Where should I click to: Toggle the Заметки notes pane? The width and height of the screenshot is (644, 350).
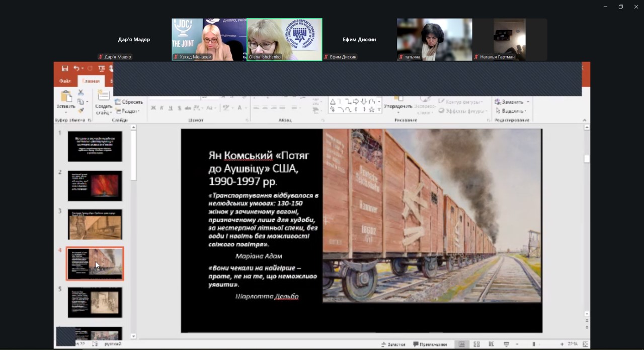point(393,344)
